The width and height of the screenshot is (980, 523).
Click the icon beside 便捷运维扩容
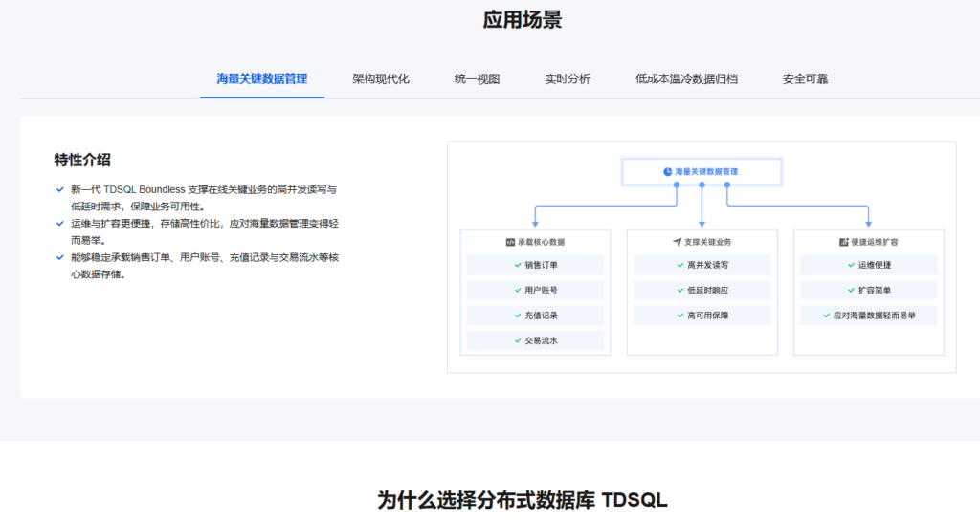(844, 242)
